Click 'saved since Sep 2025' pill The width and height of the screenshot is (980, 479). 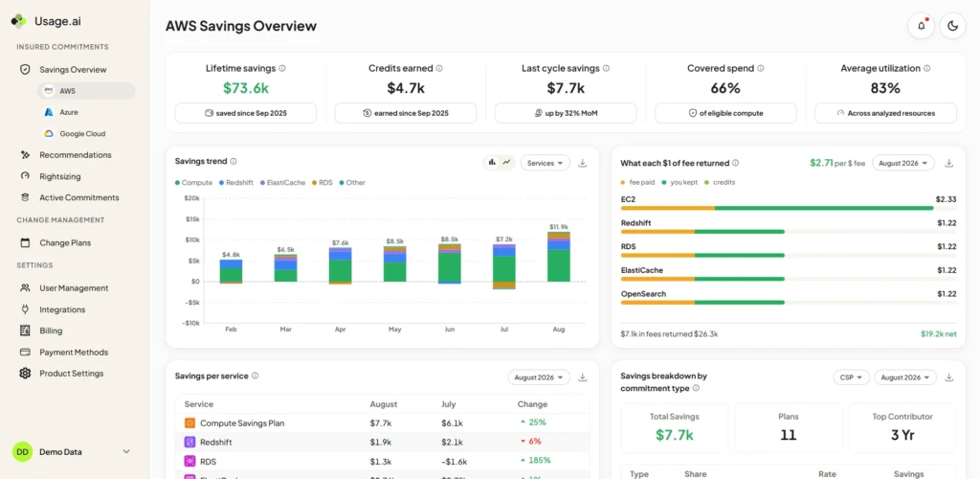coord(246,113)
